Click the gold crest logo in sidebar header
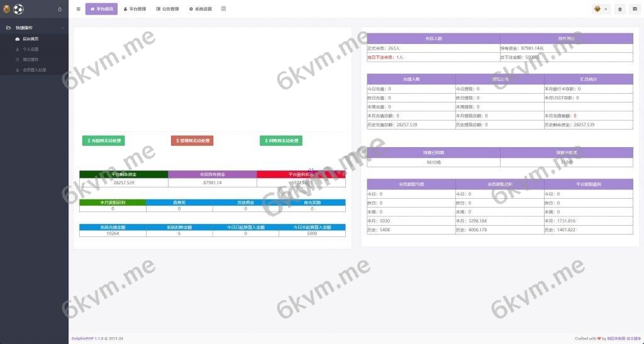 (x=6, y=9)
